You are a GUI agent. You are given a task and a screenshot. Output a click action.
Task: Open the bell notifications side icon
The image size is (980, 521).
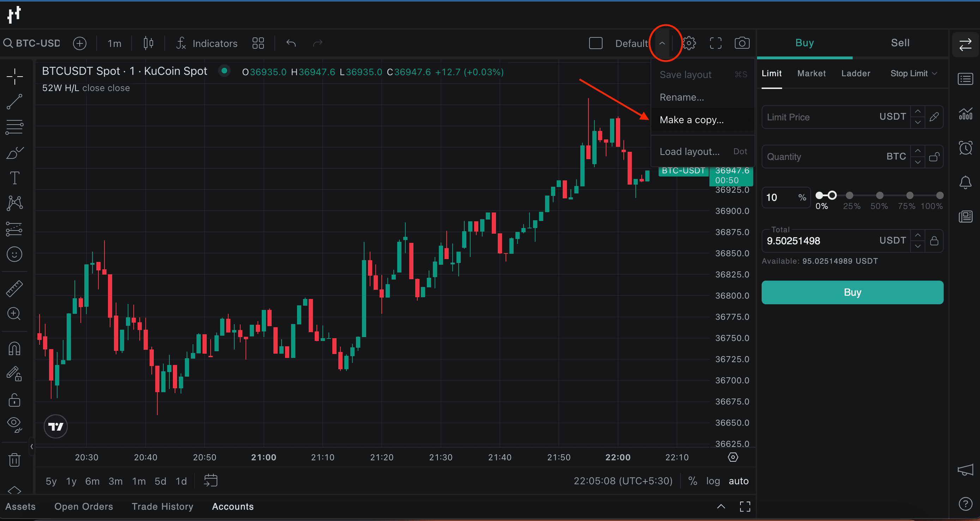[965, 182]
